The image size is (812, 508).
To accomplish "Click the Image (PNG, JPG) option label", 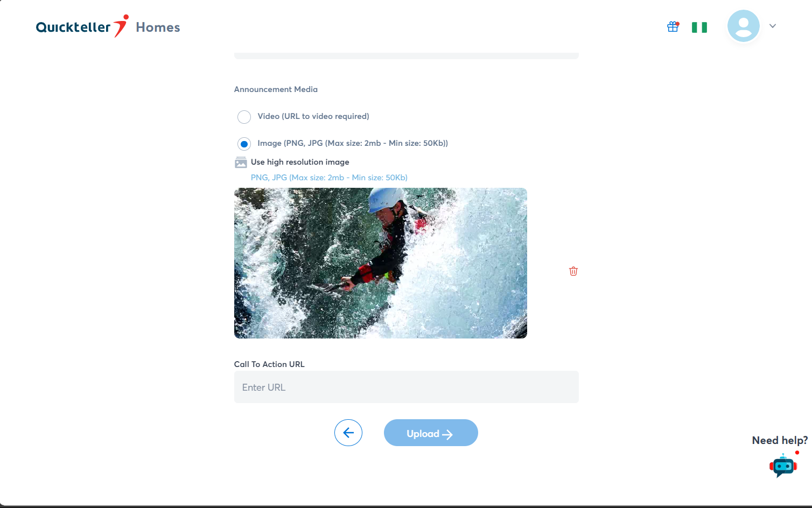I will 353,143.
